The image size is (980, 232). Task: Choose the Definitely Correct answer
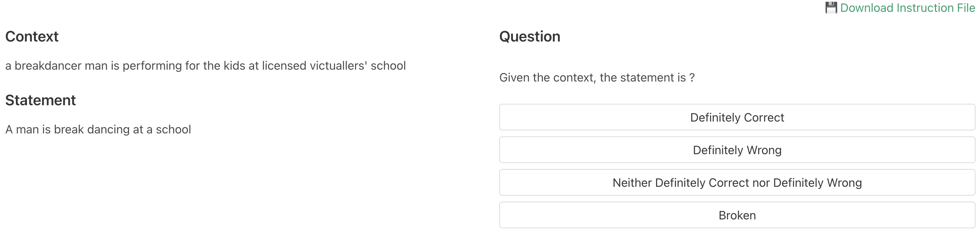[x=737, y=117]
